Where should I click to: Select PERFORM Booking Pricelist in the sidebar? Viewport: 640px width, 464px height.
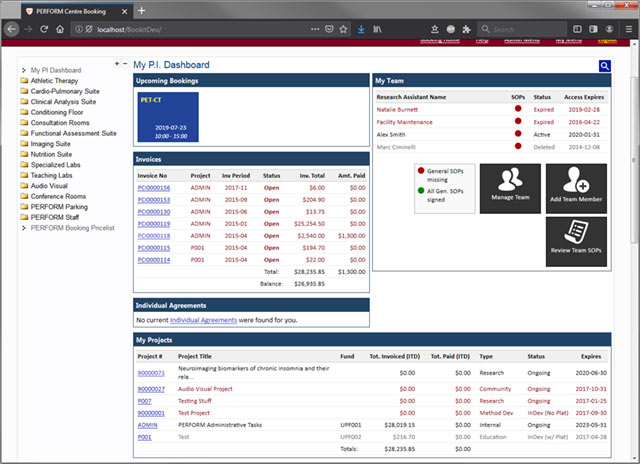[72, 228]
